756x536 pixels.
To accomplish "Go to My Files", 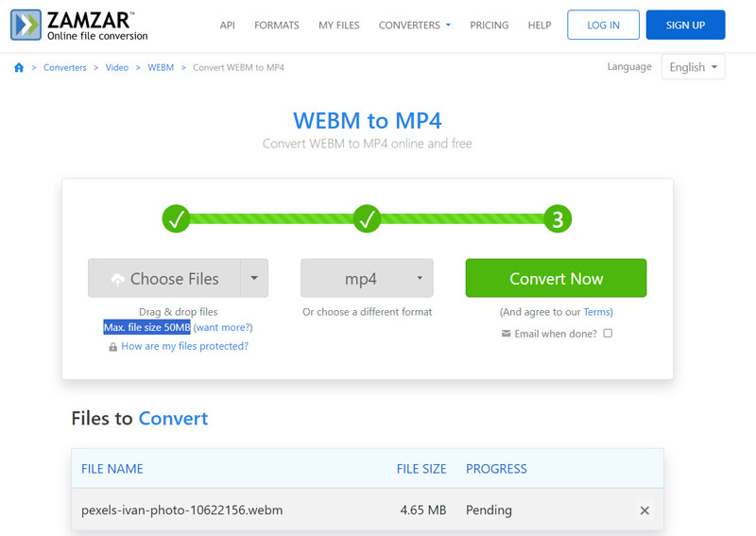I will tap(339, 26).
